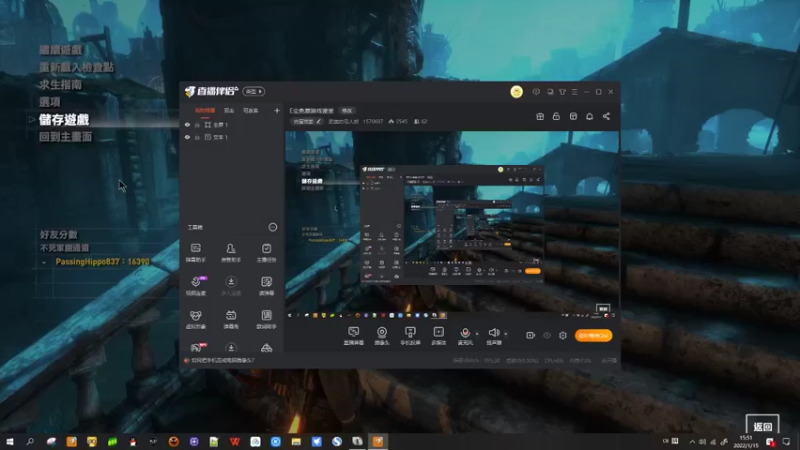
Task: Expand the speaker options arrow
Action: [506, 334]
